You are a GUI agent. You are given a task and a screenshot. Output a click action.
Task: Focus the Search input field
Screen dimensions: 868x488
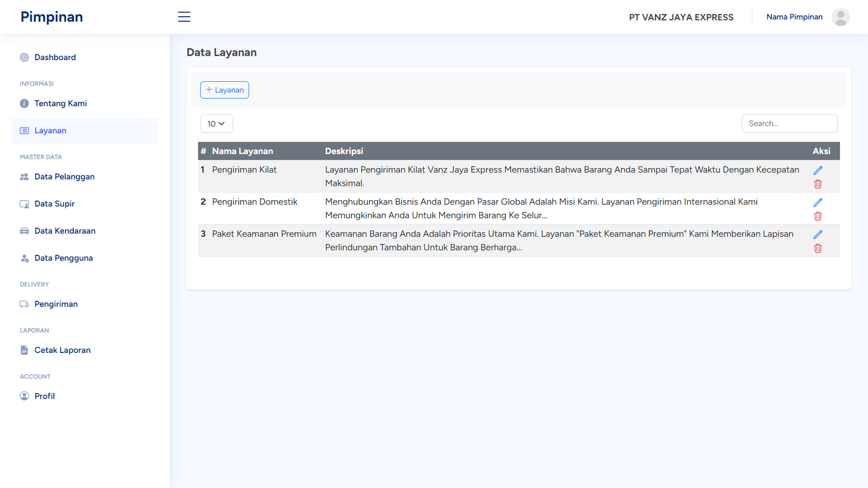[x=789, y=124]
